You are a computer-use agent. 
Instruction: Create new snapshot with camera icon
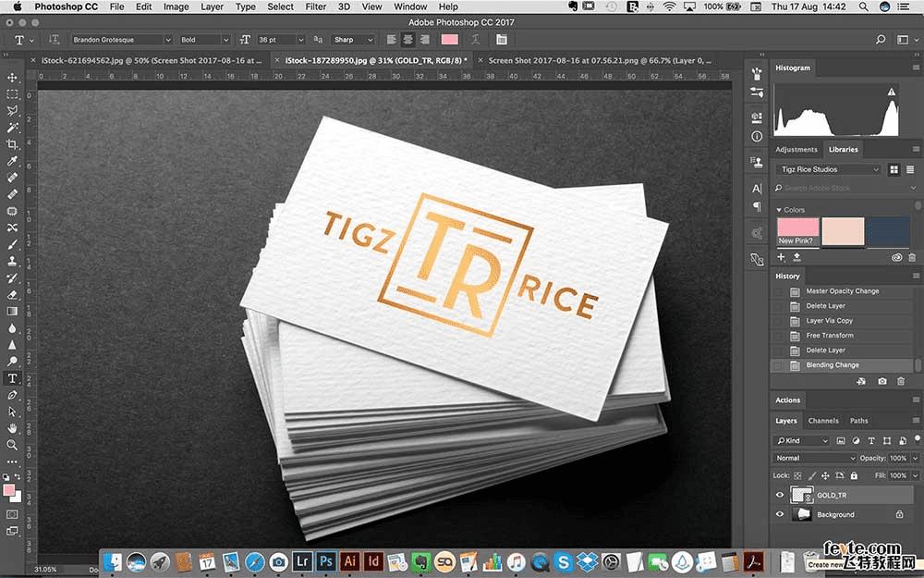click(x=882, y=381)
